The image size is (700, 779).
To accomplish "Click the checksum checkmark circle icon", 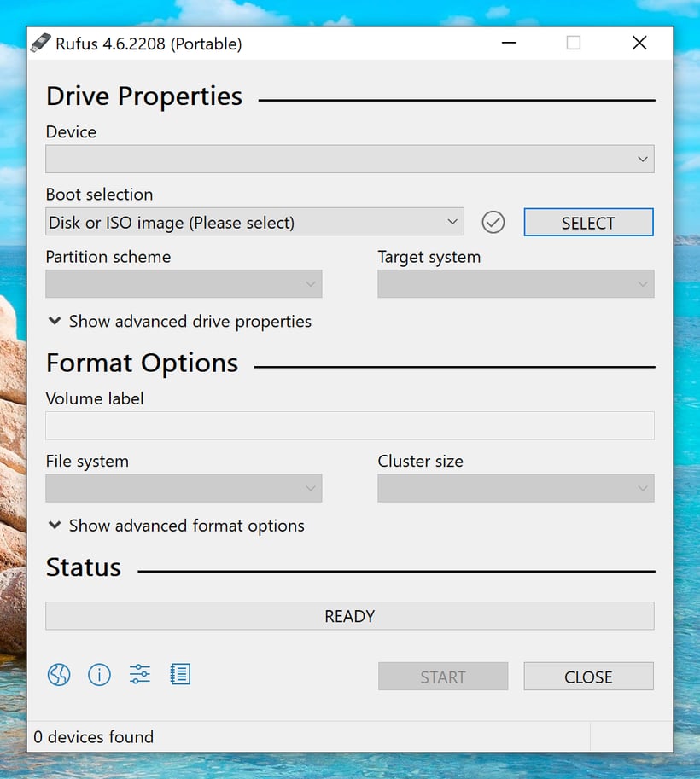I will click(493, 223).
